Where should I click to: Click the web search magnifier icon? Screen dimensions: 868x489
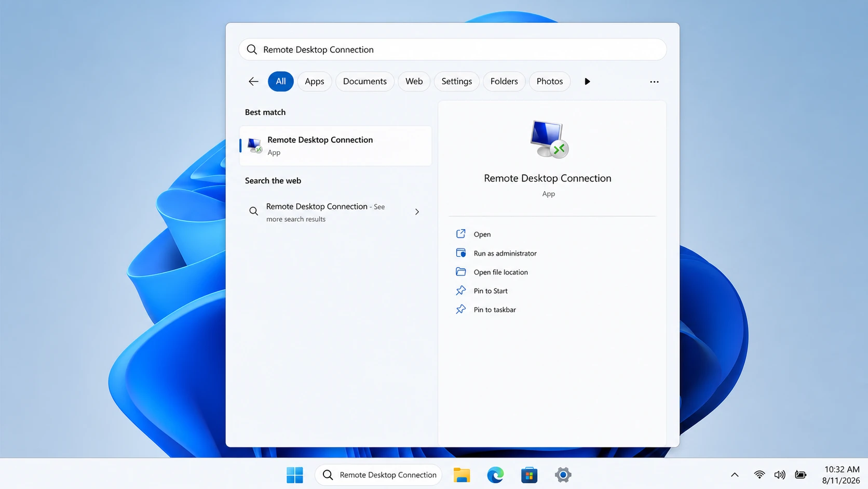(253, 211)
